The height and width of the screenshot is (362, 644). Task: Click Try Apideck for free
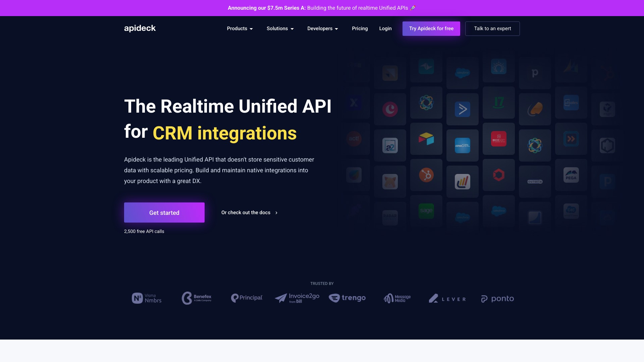(x=431, y=28)
